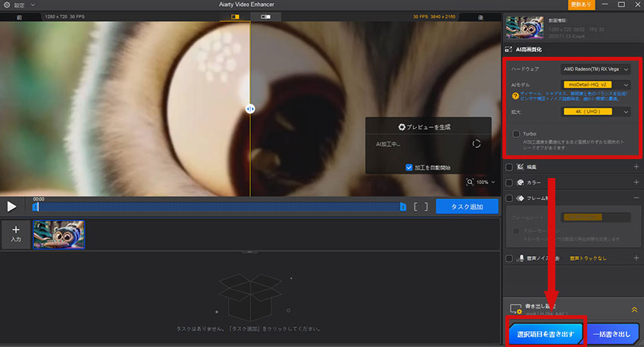
Task: Play the video preview
Action: click(11, 206)
